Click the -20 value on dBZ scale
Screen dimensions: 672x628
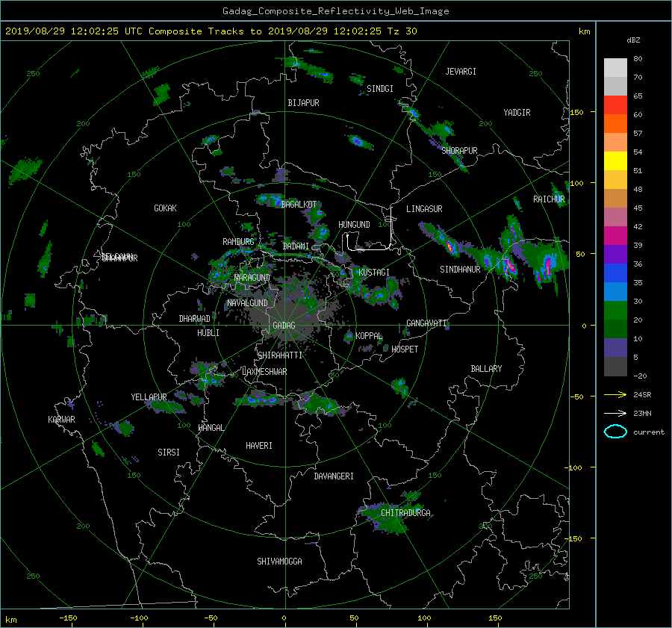click(640, 376)
